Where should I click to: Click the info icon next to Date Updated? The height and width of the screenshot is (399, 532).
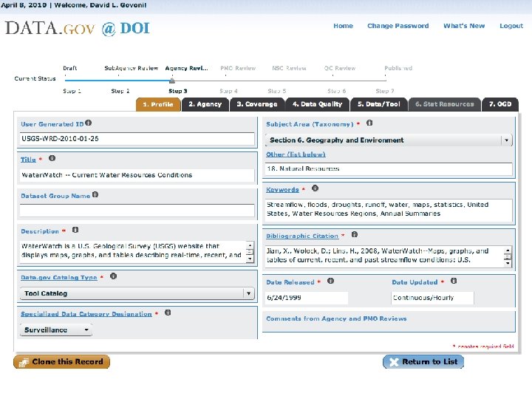pos(454,281)
